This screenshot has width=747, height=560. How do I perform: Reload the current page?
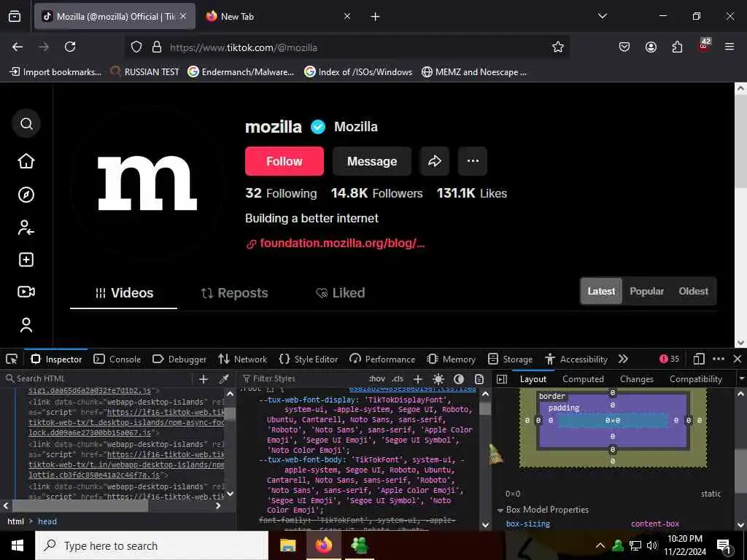[x=70, y=47]
